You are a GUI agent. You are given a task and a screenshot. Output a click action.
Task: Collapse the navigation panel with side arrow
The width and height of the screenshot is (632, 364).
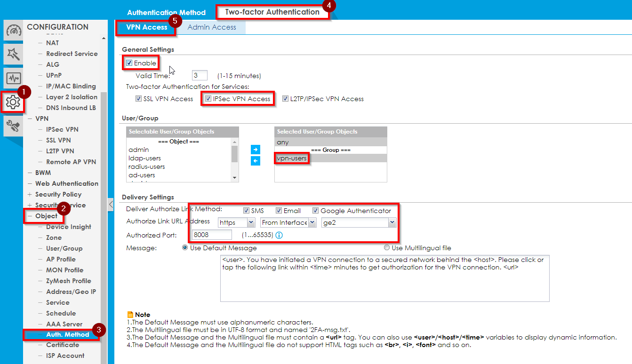pos(111,204)
